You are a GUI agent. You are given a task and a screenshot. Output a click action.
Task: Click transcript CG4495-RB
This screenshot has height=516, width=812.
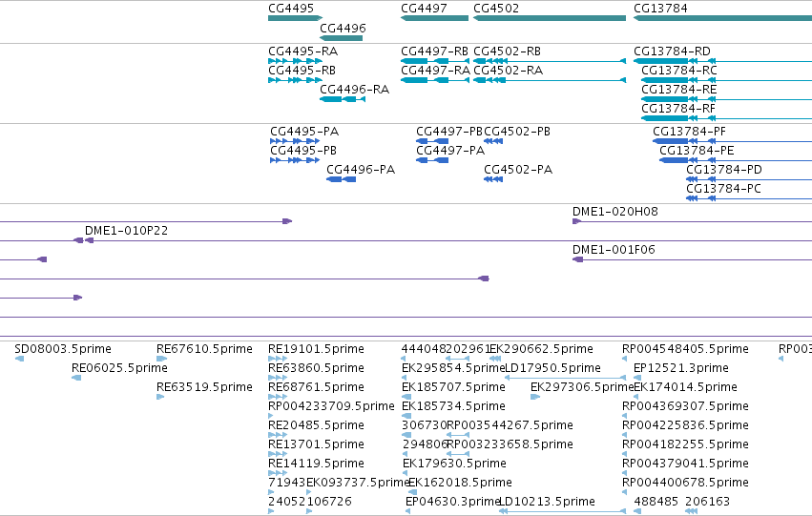302,70
